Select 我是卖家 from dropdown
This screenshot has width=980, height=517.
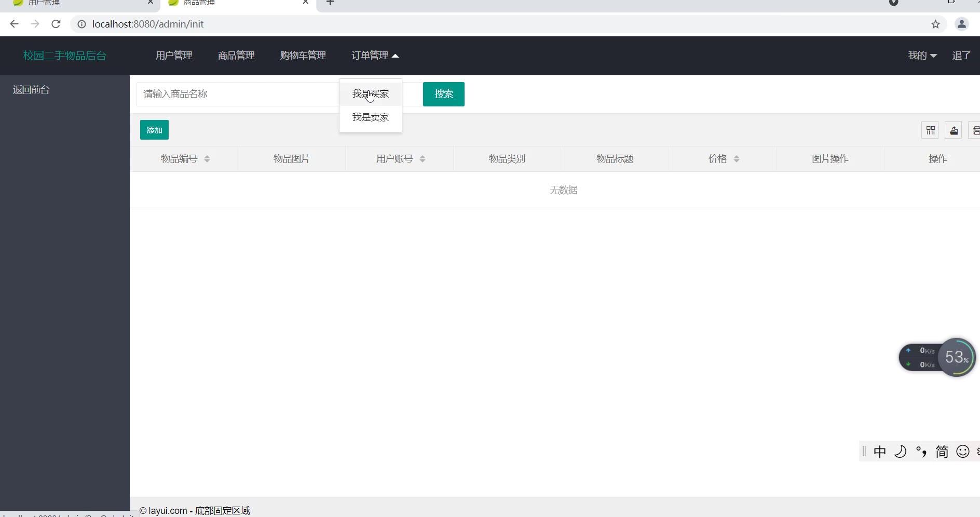[371, 117]
